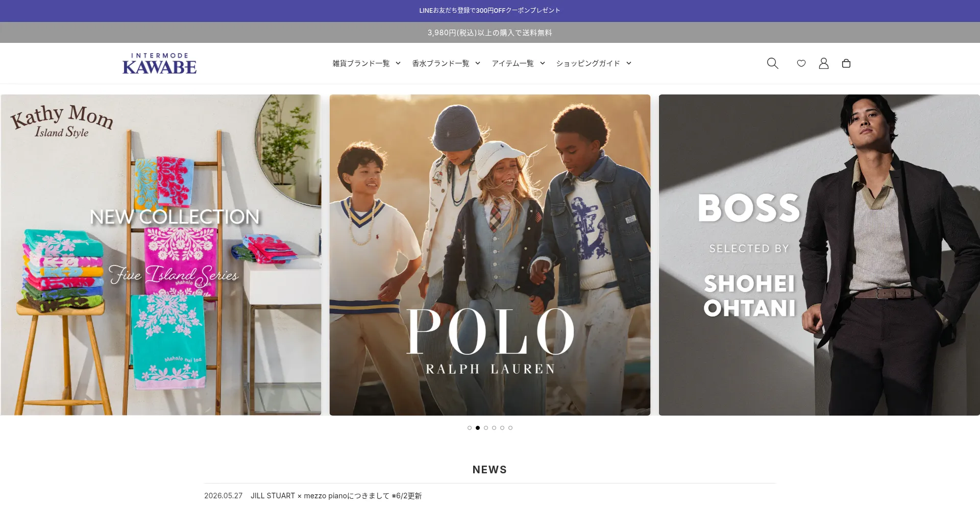Open 香水ブランド一覧 menu
This screenshot has height=507, width=980.
pos(441,63)
